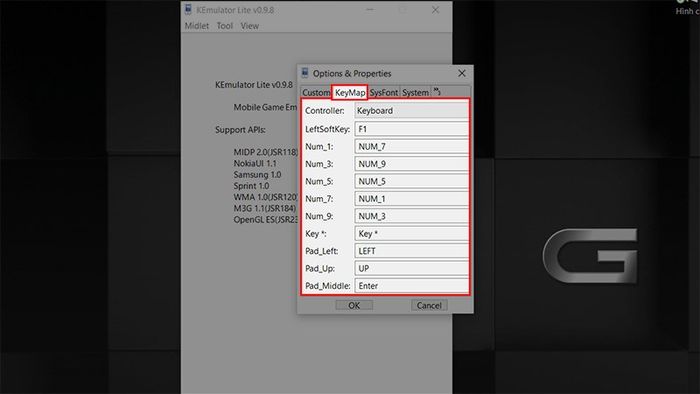Click the Pad_Up: label
Image resolution: width=700 pixels, height=394 pixels.
[320, 269]
